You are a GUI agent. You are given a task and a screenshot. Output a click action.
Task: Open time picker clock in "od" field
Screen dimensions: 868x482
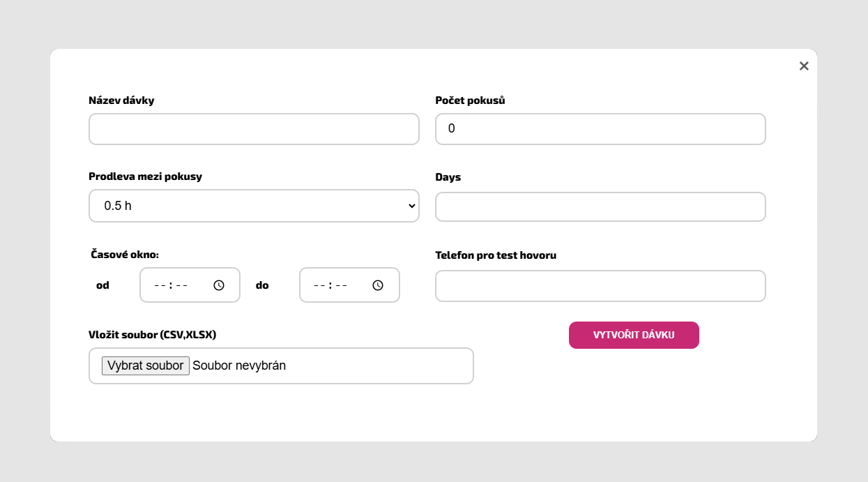pos(219,285)
